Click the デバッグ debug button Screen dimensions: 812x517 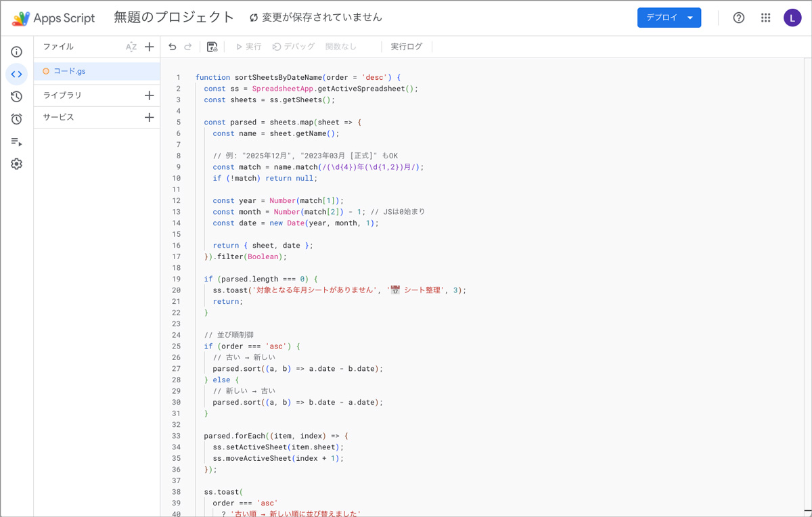294,47
